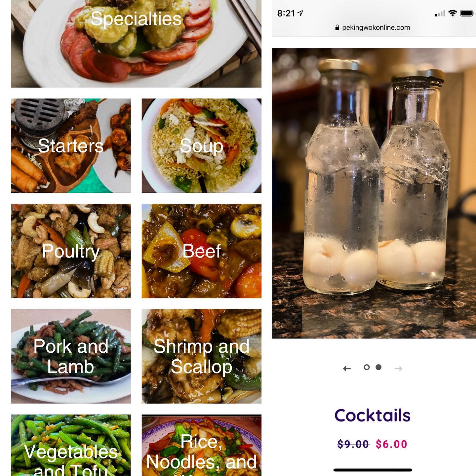The image size is (476, 476).
Task: Select the Poultry category tile
Action: [71, 251]
